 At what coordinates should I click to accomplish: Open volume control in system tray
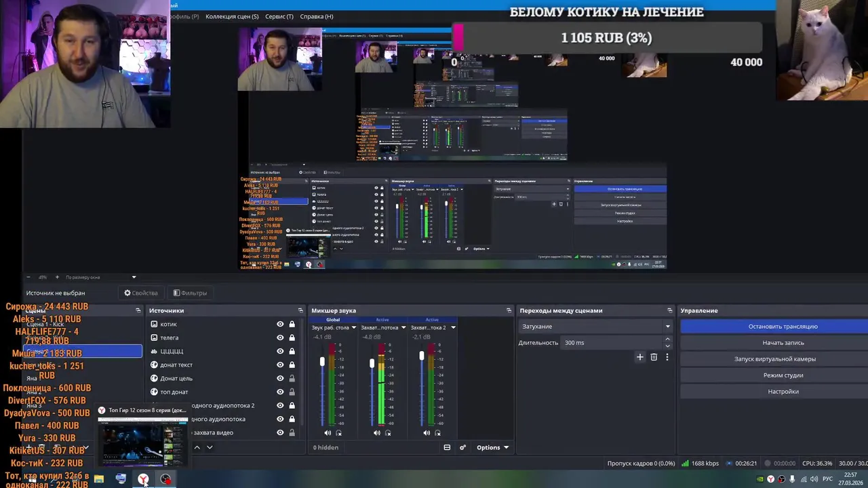tap(814, 479)
